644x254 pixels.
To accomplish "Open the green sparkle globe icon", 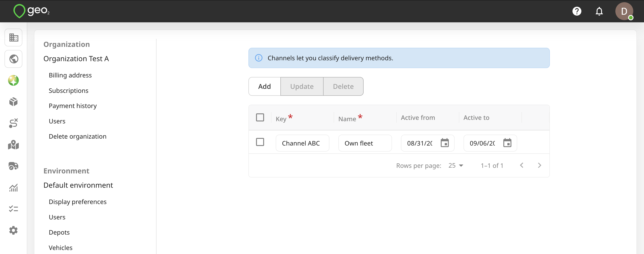I will (x=13, y=80).
